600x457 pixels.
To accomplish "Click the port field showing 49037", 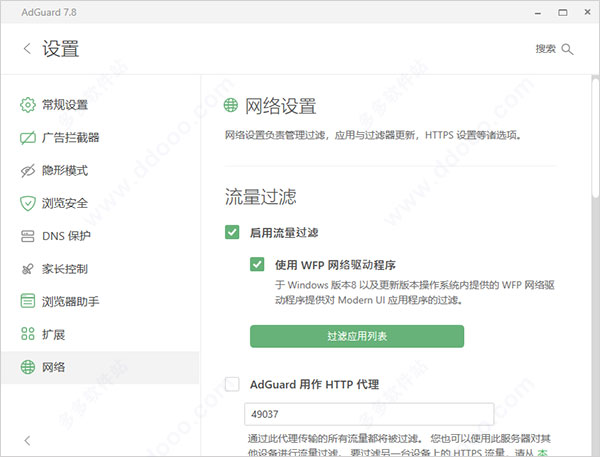I will click(x=369, y=414).
